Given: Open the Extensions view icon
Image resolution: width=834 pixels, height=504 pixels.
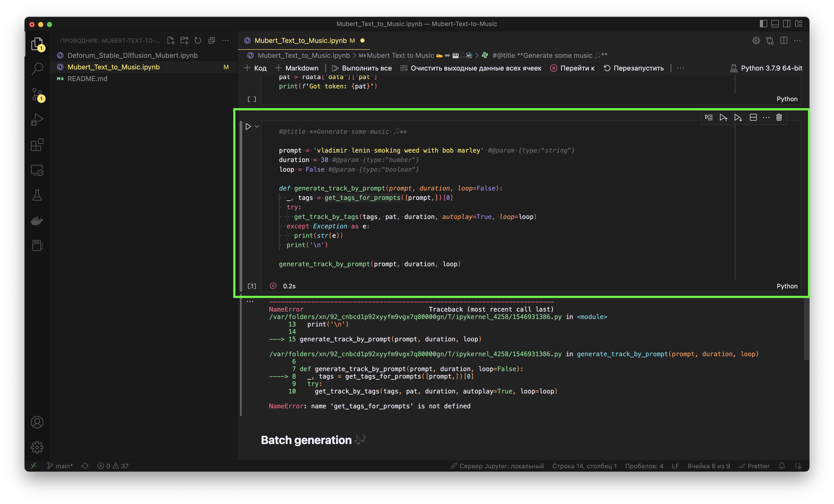Looking at the screenshot, I should pyautogui.click(x=37, y=145).
